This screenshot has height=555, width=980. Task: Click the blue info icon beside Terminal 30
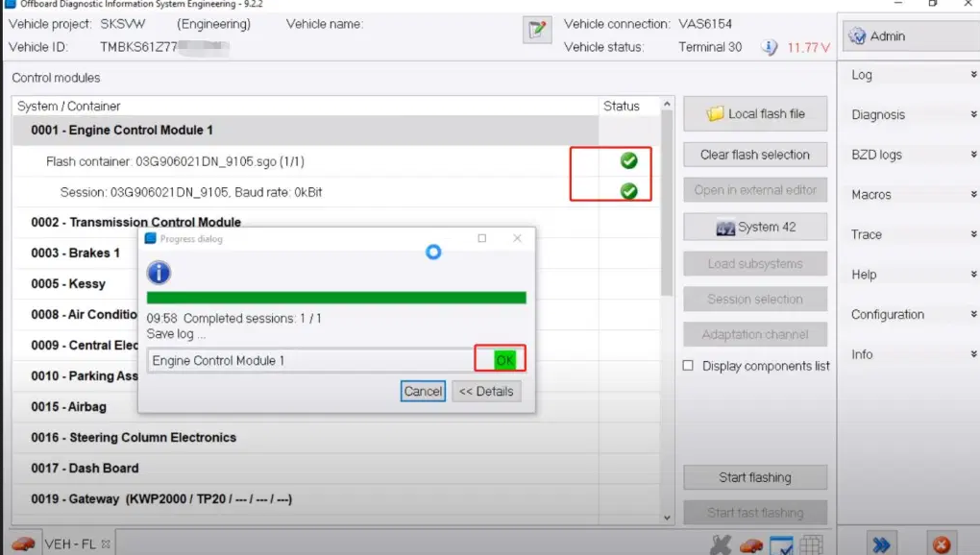(x=770, y=47)
